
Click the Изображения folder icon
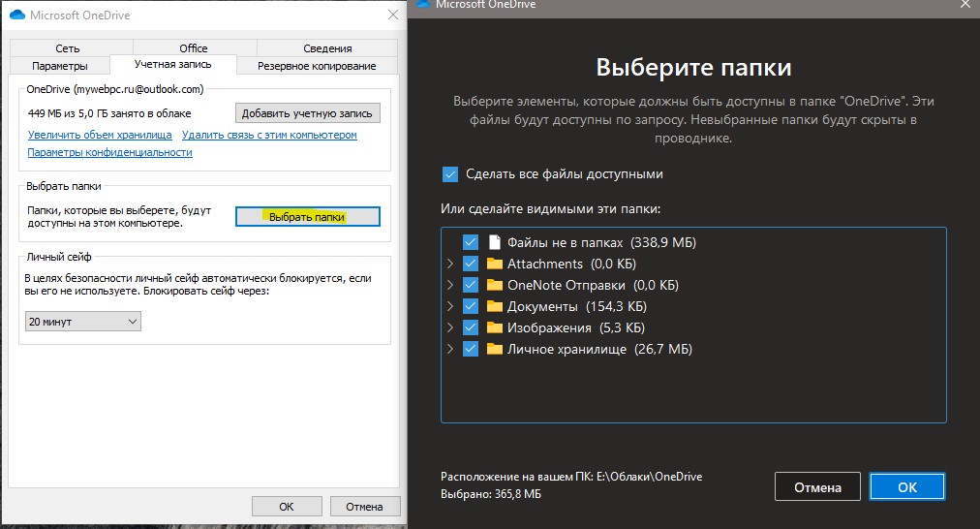(495, 327)
